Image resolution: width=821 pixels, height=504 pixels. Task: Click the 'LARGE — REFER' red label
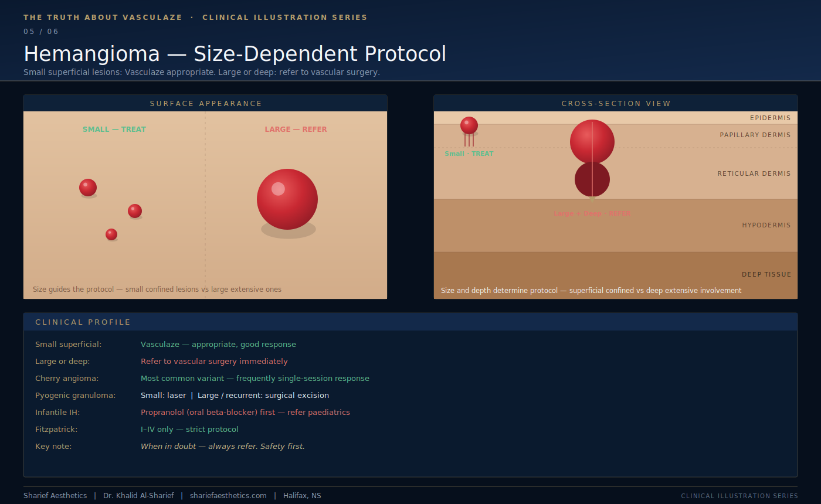pos(296,130)
